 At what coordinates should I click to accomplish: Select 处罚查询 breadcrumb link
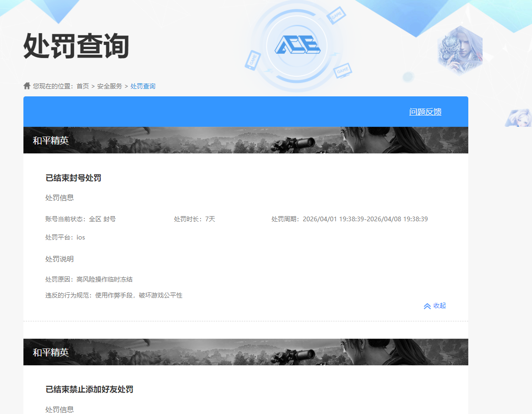(x=143, y=86)
